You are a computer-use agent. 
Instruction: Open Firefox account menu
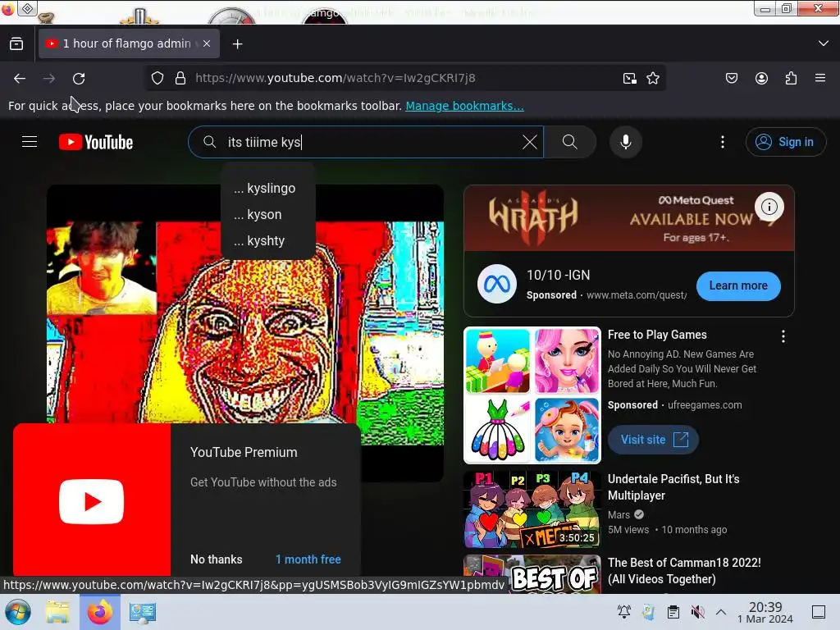pyautogui.click(x=761, y=78)
